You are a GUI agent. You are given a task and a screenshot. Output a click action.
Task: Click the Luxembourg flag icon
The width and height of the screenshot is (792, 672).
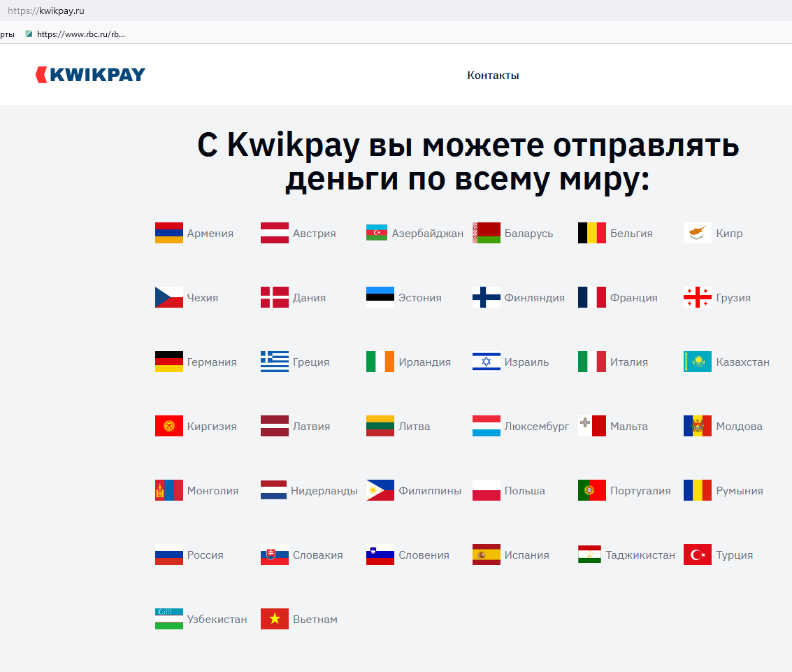pos(487,426)
